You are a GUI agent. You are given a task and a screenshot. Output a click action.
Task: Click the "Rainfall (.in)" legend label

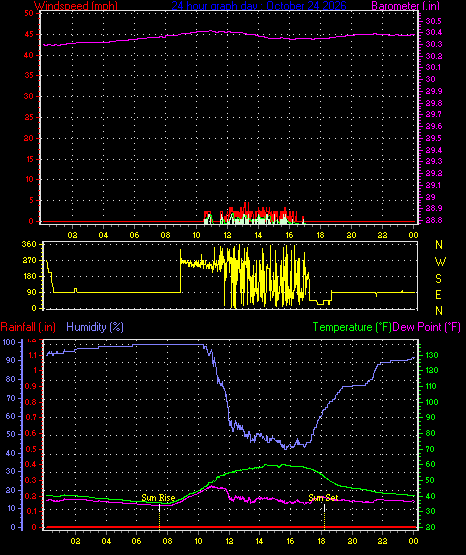coord(28,327)
